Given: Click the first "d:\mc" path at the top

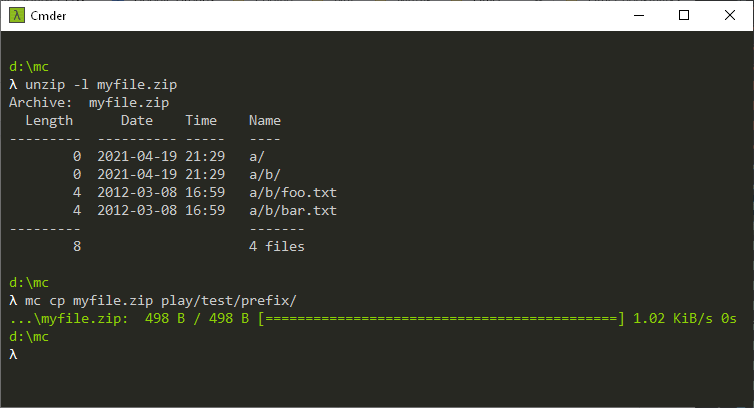Looking at the screenshot, I should click(x=28, y=66).
